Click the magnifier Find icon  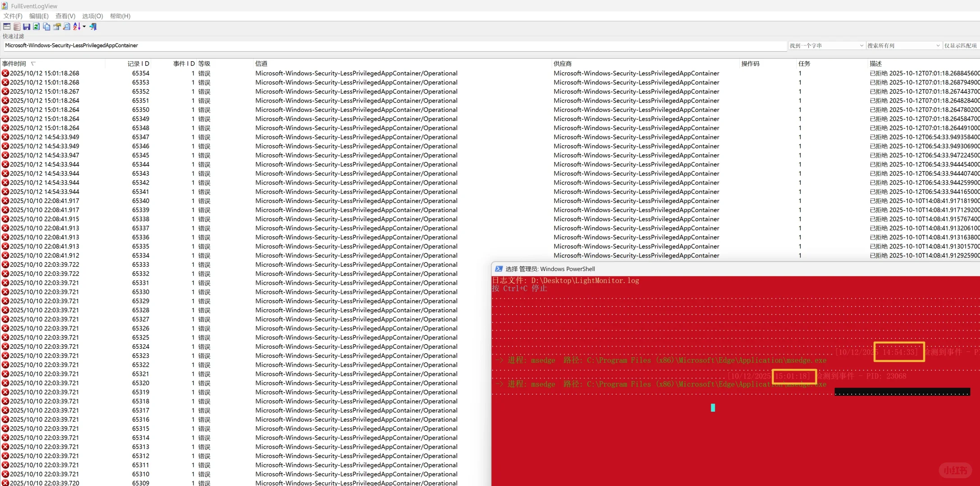67,27
